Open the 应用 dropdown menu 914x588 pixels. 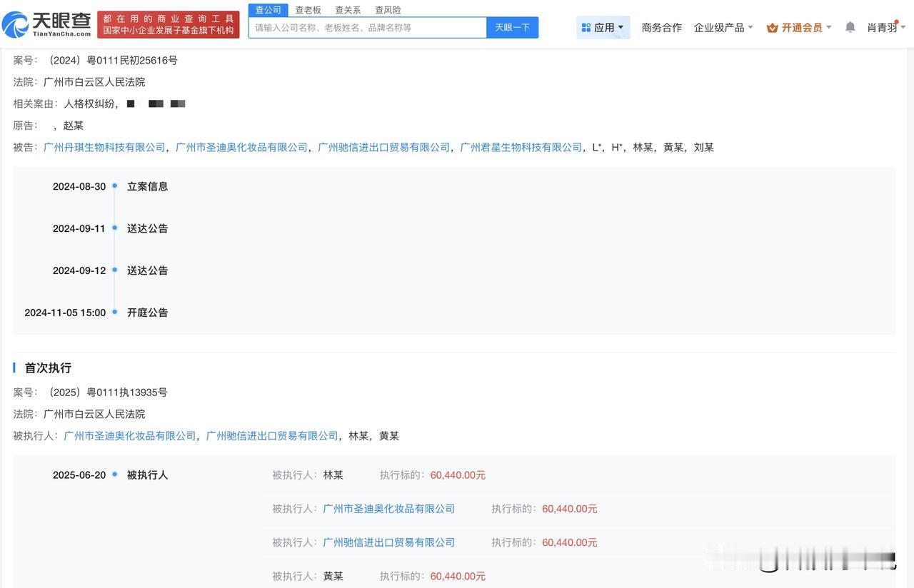[x=603, y=27]
